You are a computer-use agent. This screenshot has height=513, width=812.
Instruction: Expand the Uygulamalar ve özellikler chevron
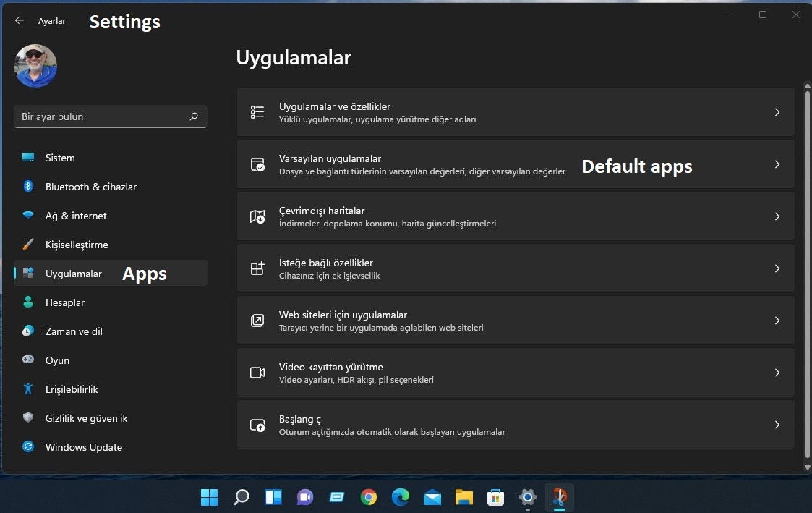777,112
